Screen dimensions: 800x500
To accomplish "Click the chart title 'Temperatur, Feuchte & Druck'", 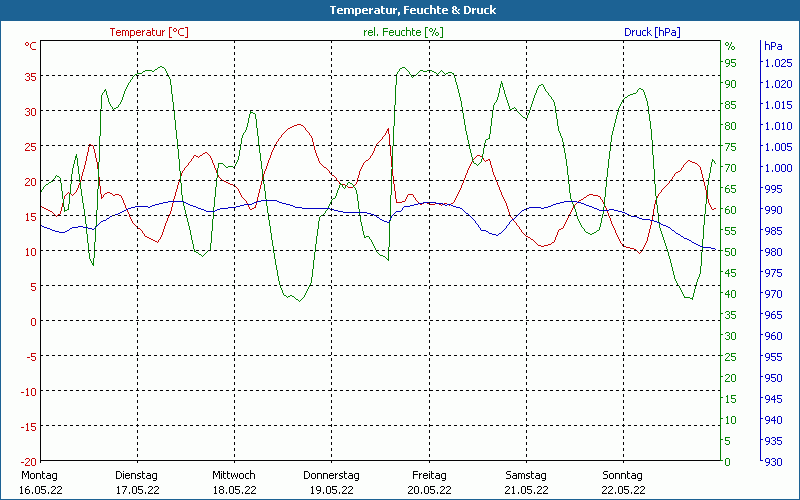I will point(412,10).
